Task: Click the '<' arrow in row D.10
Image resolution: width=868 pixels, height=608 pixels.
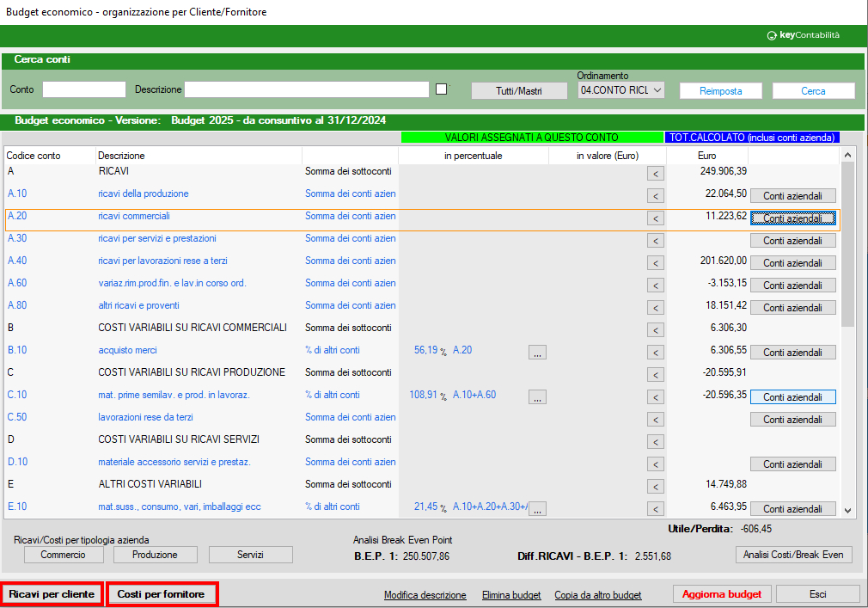Action: (x=656, y=464)
